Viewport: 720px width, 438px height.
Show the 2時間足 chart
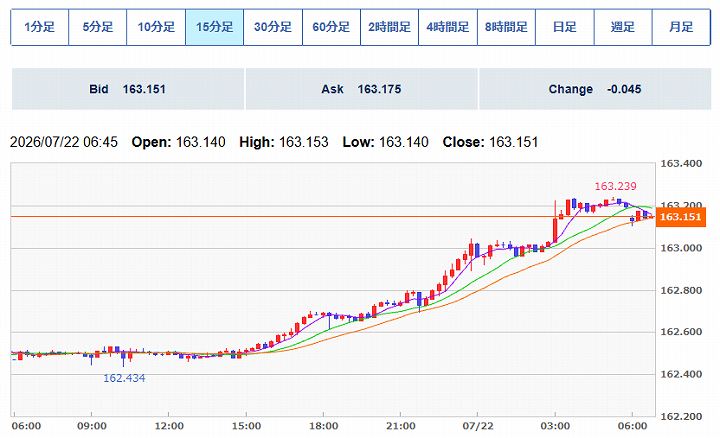(x=389, y=27)
